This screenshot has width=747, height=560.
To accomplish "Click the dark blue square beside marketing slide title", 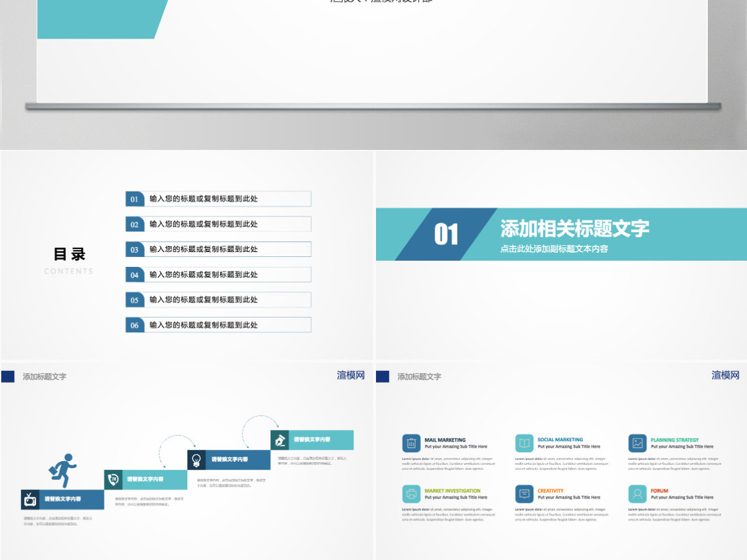I will tap(383, 376).
